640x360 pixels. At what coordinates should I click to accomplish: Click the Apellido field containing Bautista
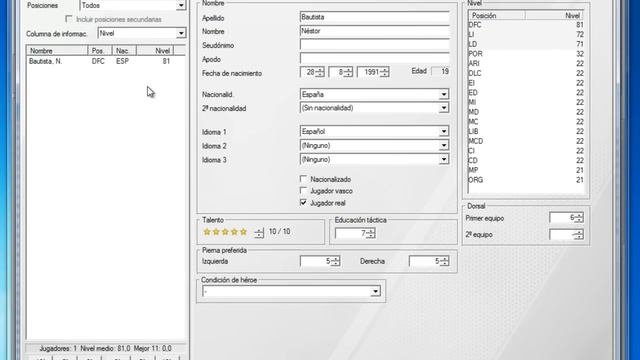[374, 17]
